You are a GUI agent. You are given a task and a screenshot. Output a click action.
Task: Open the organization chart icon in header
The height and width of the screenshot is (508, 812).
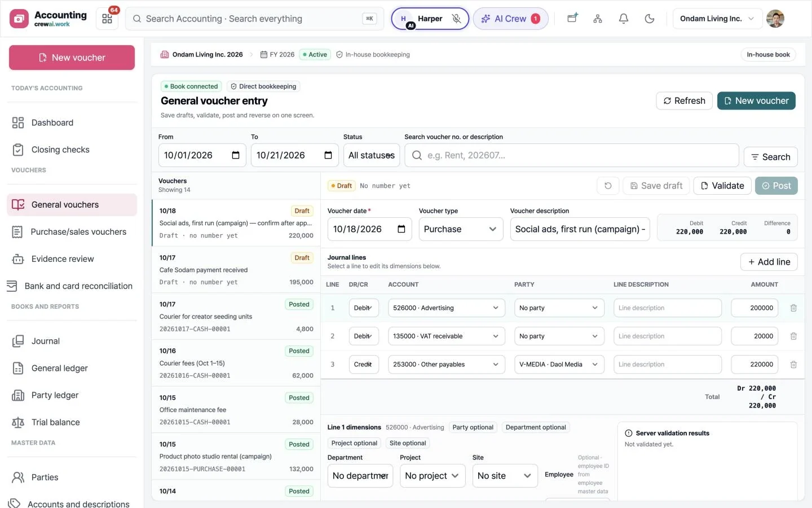point(598,19)
